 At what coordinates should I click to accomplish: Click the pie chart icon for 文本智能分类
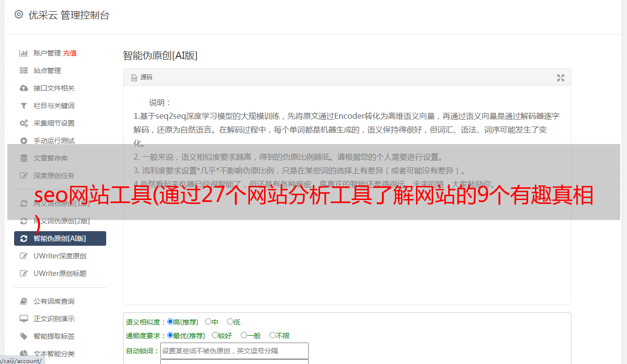[23, 354]
